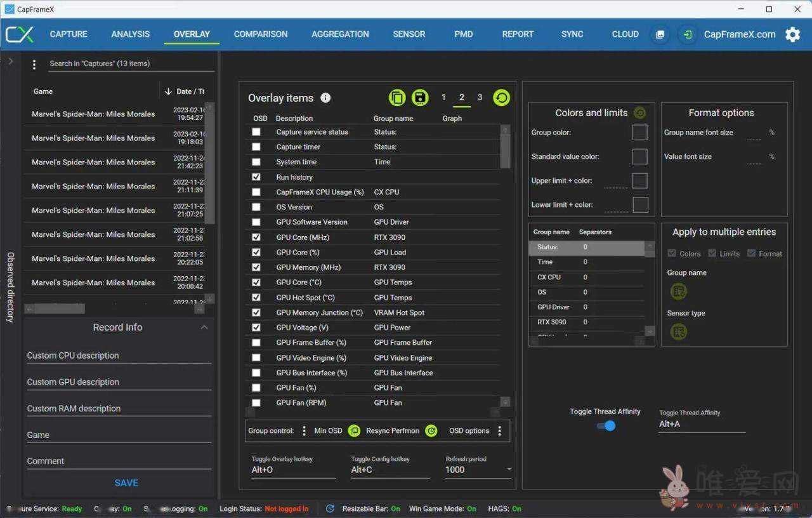Select overlay configuration 1
The width and height of the screenshot is (812, 518).
[443, 97]
